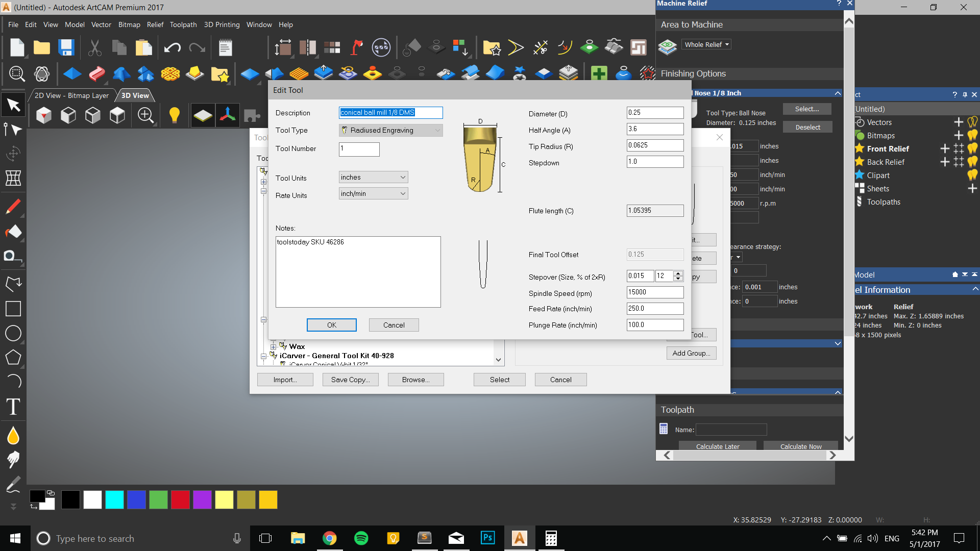Screen dimensions: 980x551
Task: Pick the purple color swatch
Action: (x=202, y=499)
